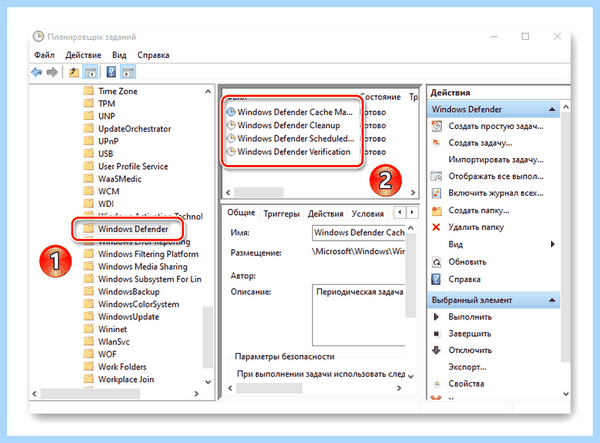Click the Отображать все выполняемые icon
Screen dimensions: 600x443
437,176
